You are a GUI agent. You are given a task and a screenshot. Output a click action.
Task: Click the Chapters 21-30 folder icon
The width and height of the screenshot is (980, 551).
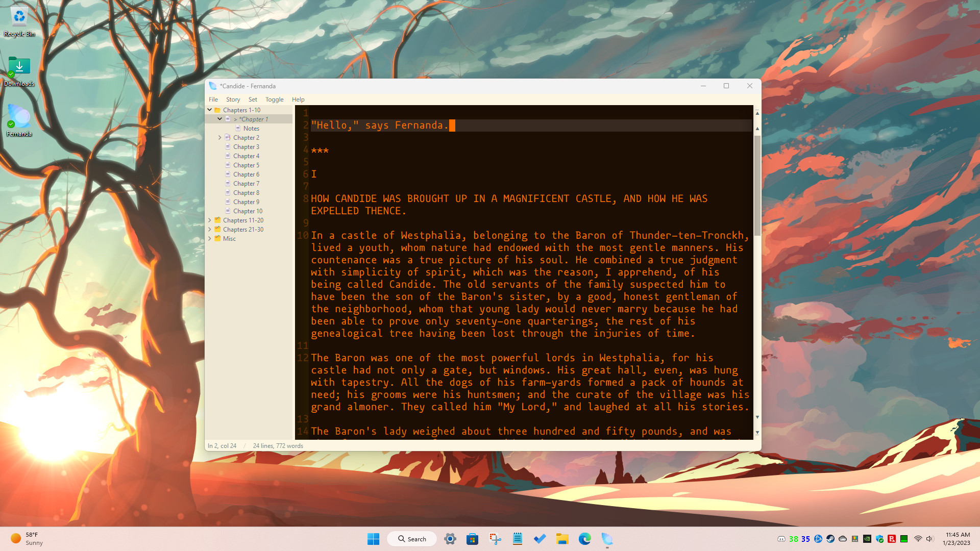click(x=217, y=230)
